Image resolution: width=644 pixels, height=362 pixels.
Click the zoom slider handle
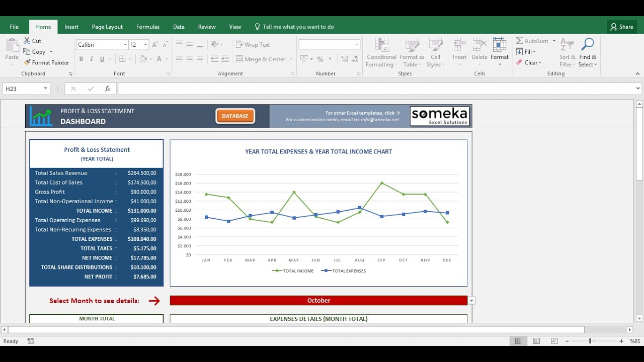pos(590,341)
